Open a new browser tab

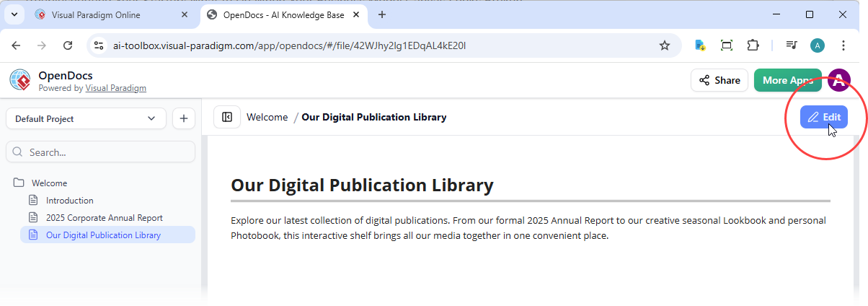pyautogui.click(x=382, y=14)
